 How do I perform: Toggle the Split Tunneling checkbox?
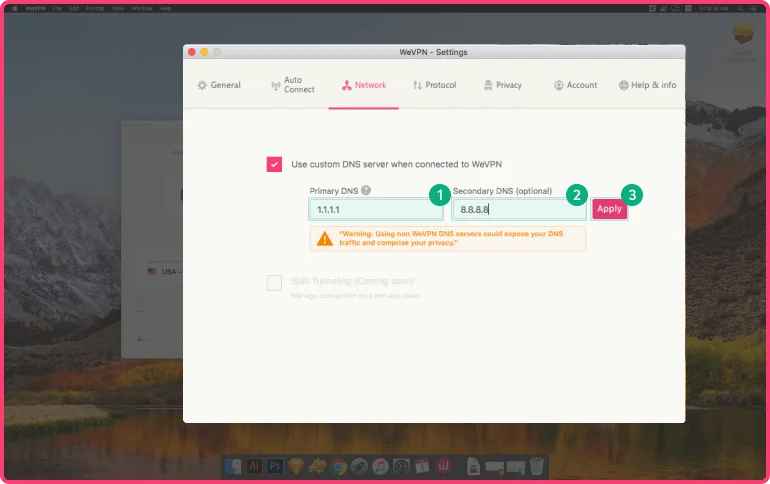pos(274,283)
